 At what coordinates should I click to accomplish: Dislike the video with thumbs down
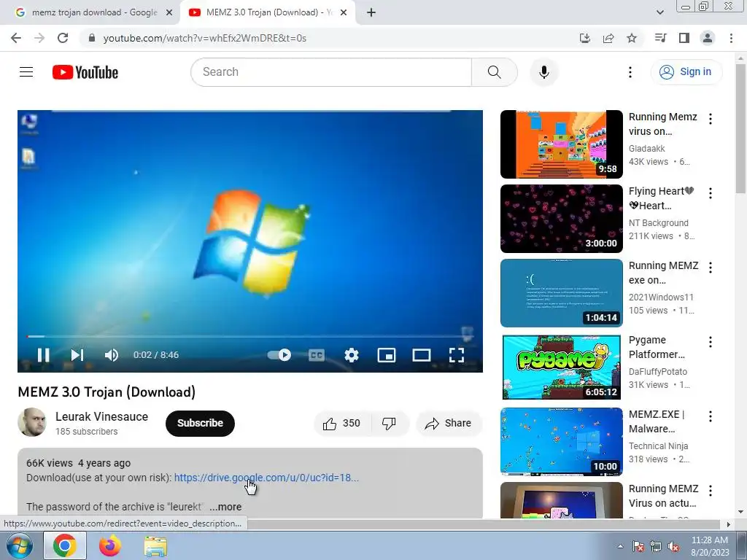click(x=390, y=424)
